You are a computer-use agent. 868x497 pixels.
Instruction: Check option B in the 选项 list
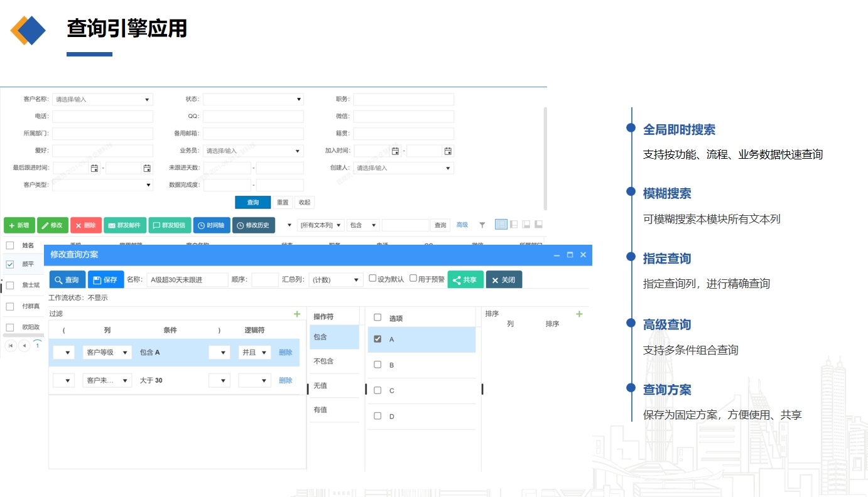[377, 365]
